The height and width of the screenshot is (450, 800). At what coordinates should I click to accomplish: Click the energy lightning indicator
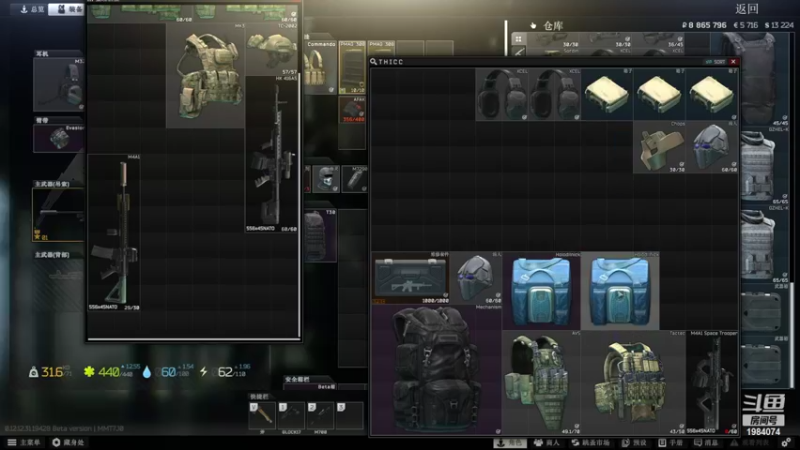pos(204,372)
